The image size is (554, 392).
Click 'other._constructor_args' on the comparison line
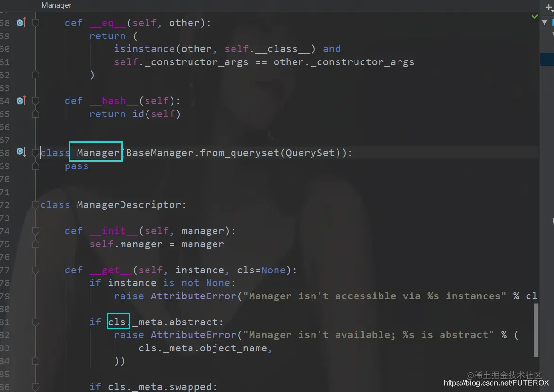pyautogui.click(x=344, y=62)
